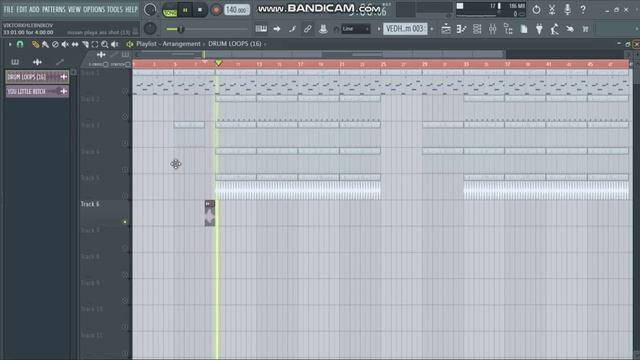Click the microphone icon in top bar
Image resolution: width=640 pixels, height=360 pixels.
click(x=567, y=10)
